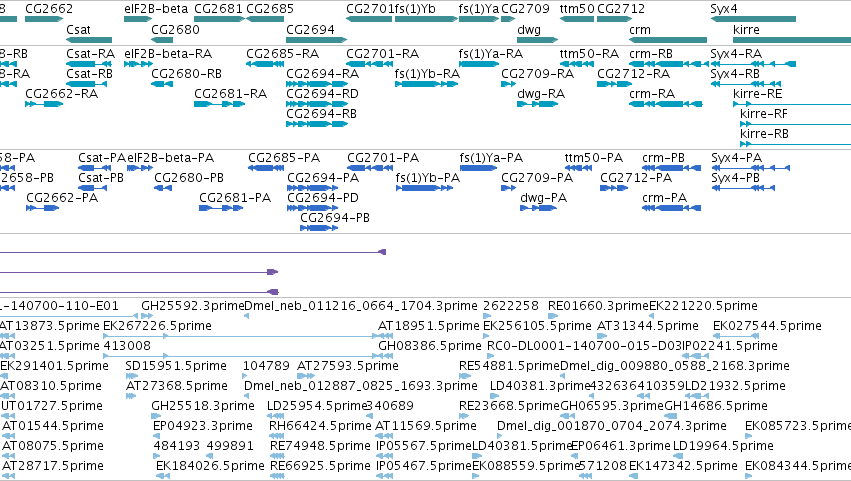This screenshot has width=851, height=481.
Task: Open the Syx4-RA transcript
Action: pyautogui.click(x=753, y=64)
